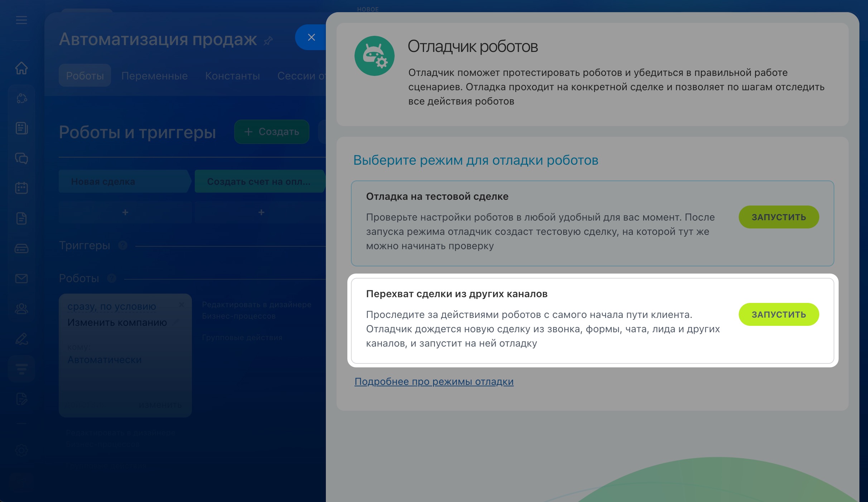Open the hamburger menu icon in sidebar
Image resolution: width=868 pixels, height=502 pixels.
(21, 20)
